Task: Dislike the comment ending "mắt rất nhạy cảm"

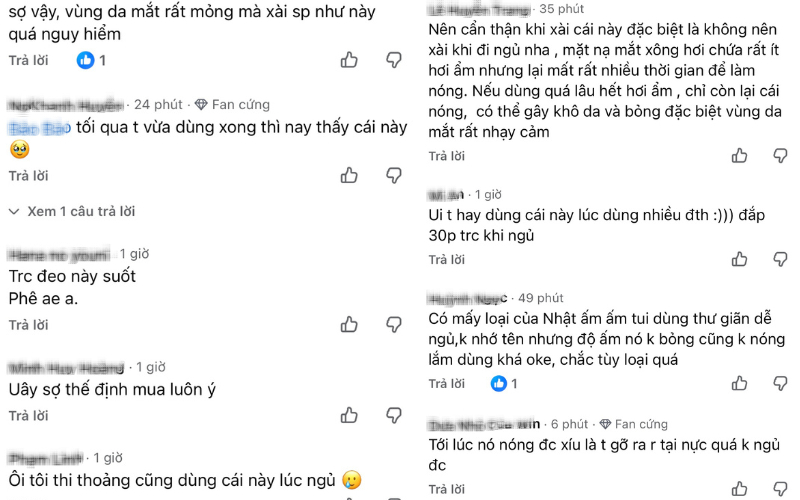Action: 781,156
